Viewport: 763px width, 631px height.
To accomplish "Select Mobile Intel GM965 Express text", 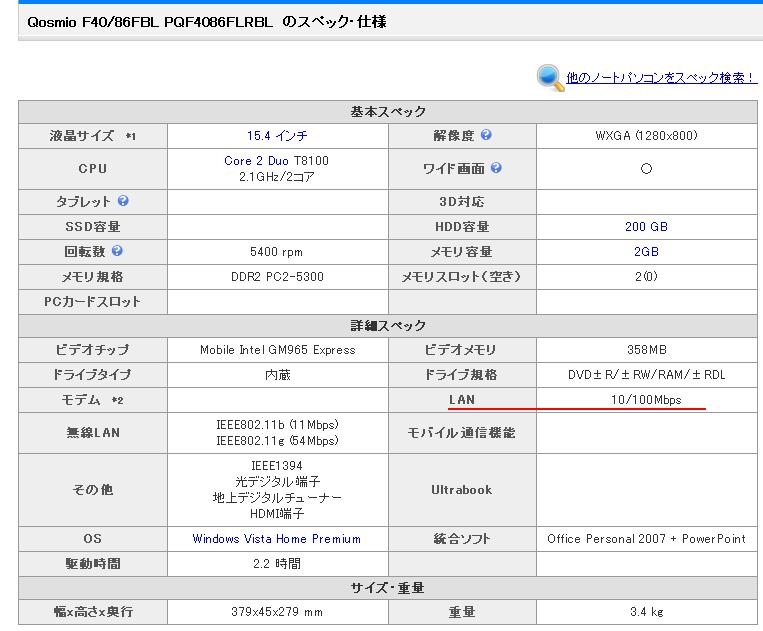I will click(x=278, y=350).
